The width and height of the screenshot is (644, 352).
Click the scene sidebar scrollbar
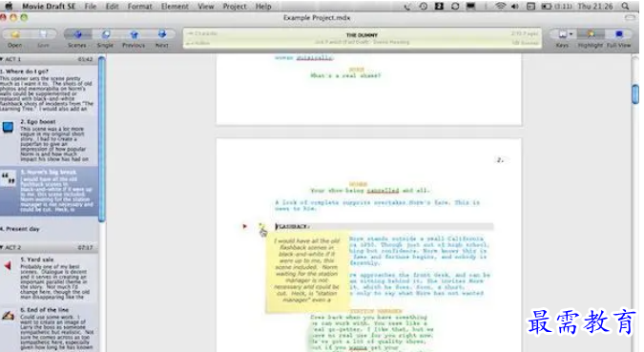click(101, 139)
